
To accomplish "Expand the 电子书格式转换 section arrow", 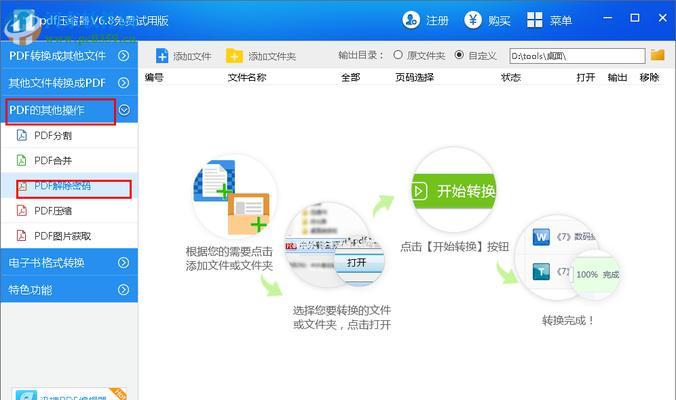I will click(124, 262).
